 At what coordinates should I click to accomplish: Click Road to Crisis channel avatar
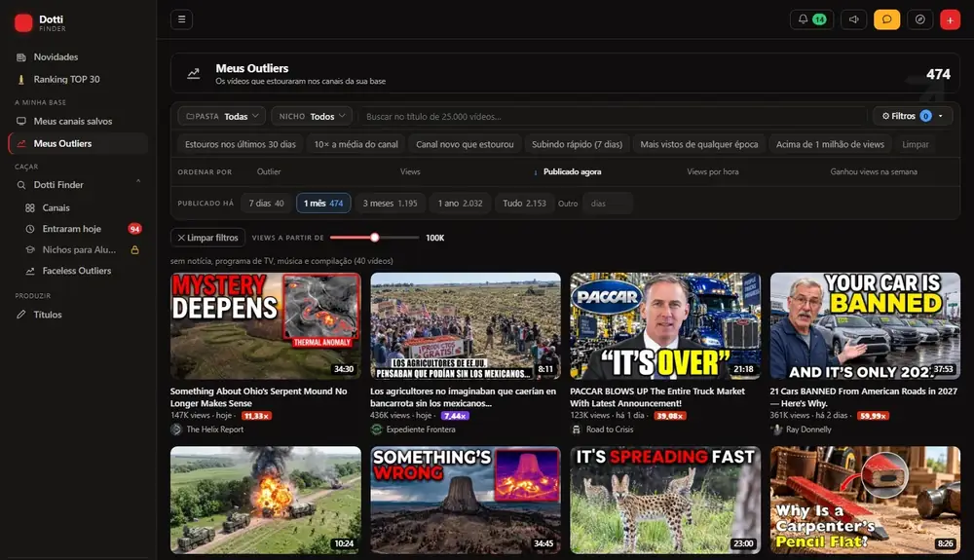coord(577,429)
